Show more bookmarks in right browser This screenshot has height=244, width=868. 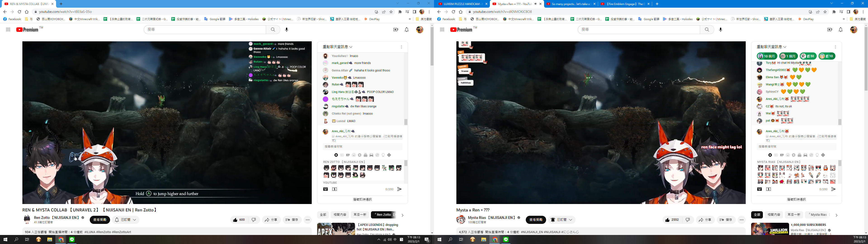[844, 19]
